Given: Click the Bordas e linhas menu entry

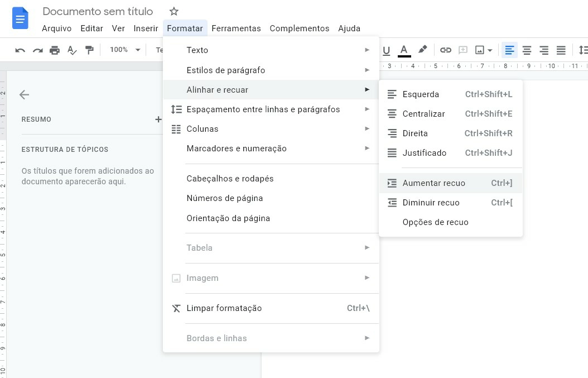Looking at the screenshot, I should click(x=271, y=338).
